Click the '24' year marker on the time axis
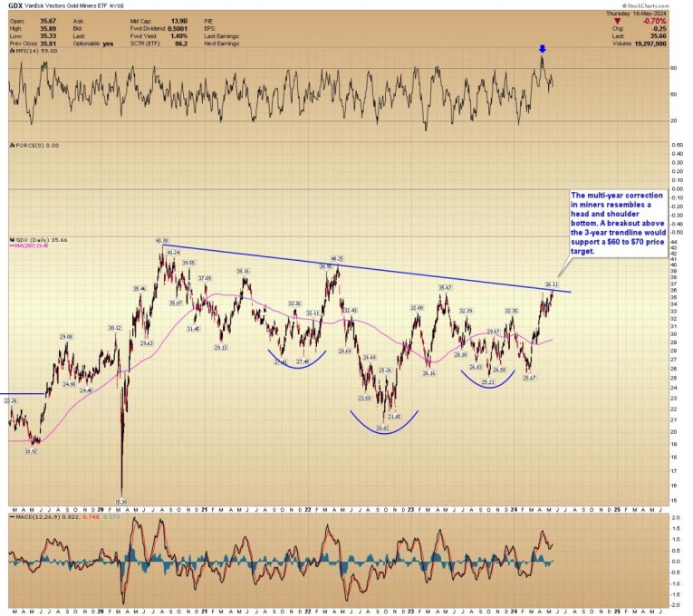 (512, 510)
